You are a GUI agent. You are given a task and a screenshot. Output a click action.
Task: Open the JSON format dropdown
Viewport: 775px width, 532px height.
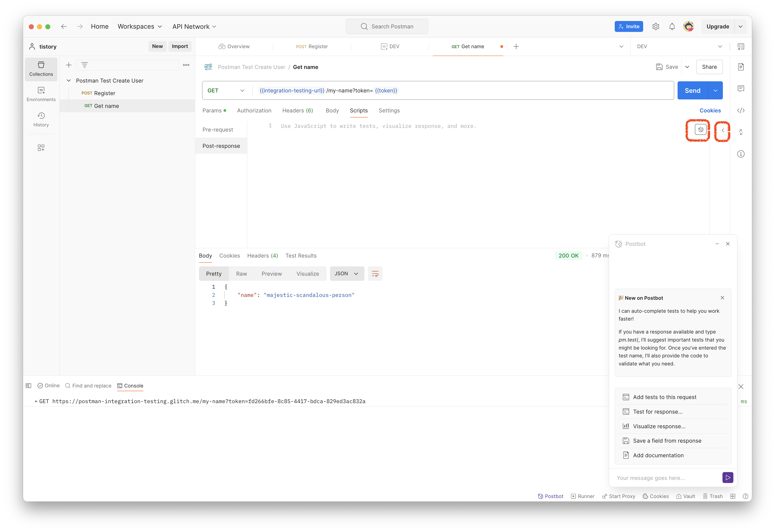[347, 274]
